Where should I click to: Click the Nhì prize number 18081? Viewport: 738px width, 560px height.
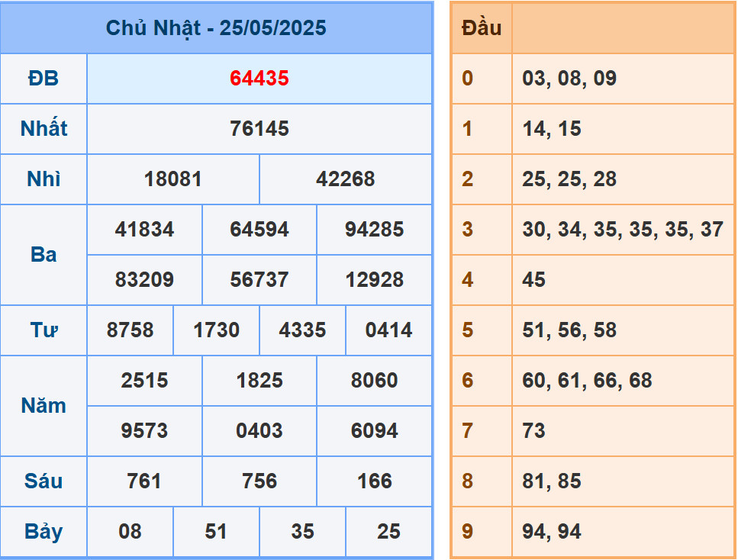(173, 179)
